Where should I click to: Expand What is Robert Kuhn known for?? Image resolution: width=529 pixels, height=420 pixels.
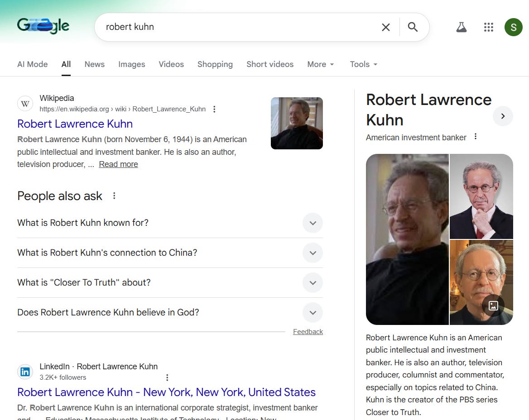coord(170,223)
